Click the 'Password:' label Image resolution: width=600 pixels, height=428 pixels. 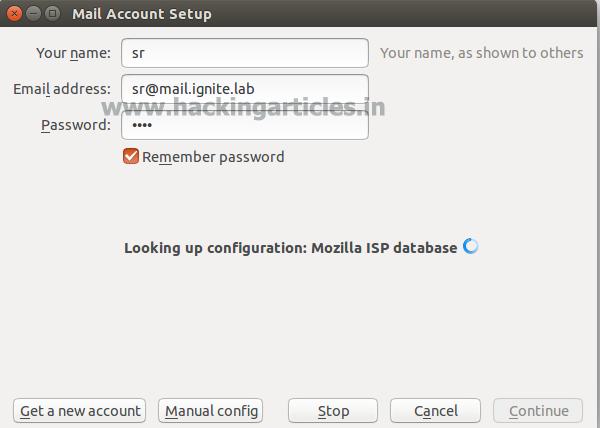[75, 125]
